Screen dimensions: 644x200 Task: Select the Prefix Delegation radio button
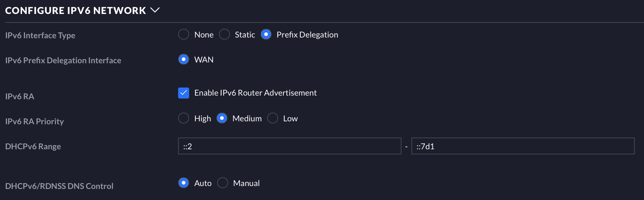tap(266, 35)
